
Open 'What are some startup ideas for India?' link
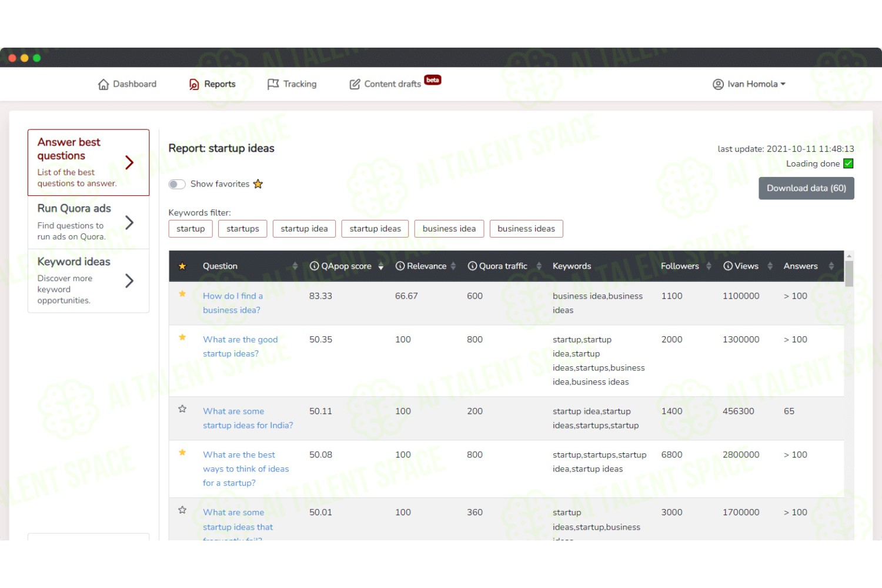tap(248, 418)
